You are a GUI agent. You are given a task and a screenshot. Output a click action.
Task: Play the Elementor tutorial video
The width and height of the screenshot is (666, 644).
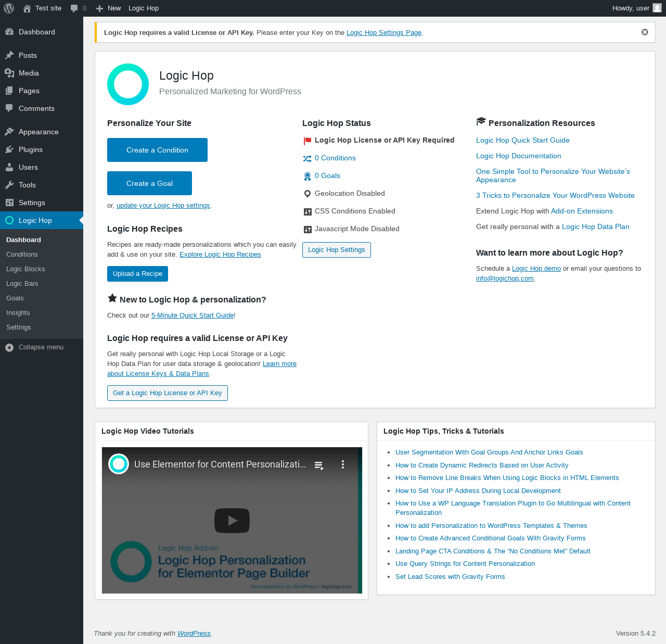(232, 520)
